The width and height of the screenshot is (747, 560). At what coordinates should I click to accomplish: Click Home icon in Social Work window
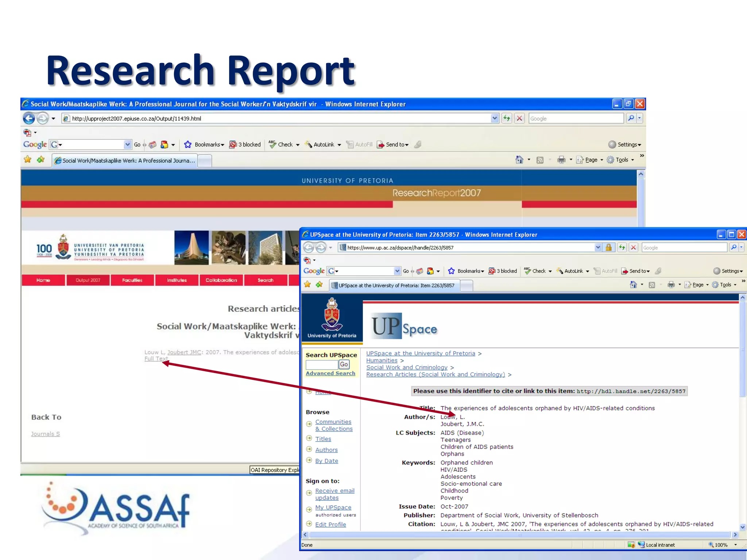pos(519,160)
